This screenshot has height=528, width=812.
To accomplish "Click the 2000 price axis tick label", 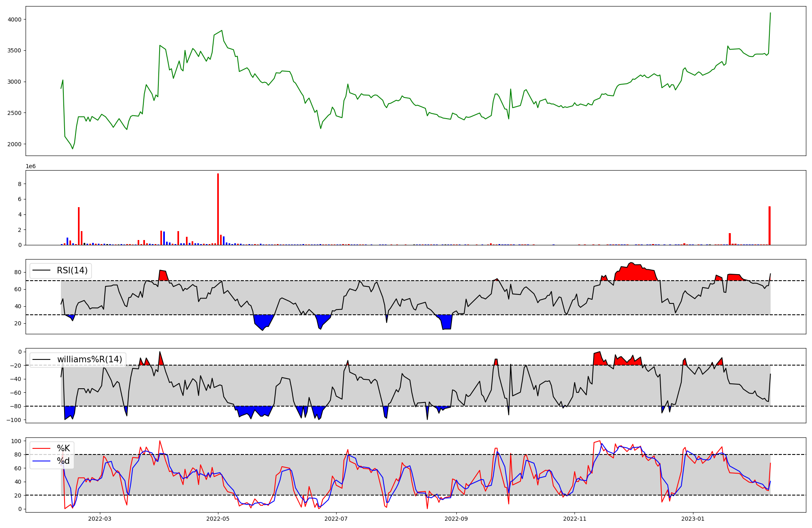I will click(15, 144).
